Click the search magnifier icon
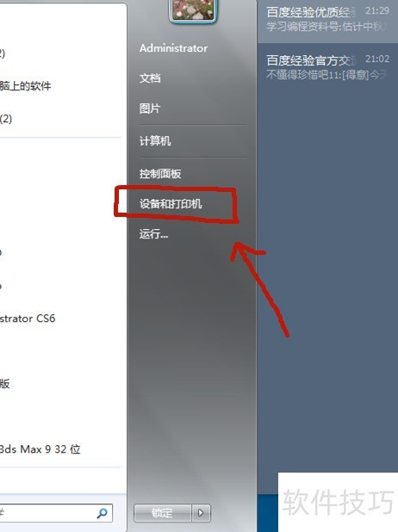This screenshot has height=532, width=398. 102,513
